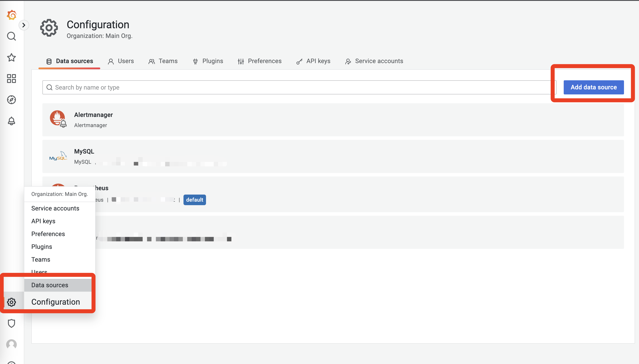Open the Alertmanager data source

click(x=333, y=120)
